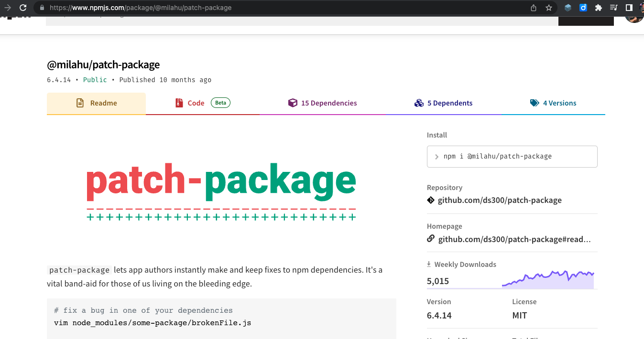This screenshot has width=644, height=339.
Task: Open the homepage github readme link
Action: (514, 239)
